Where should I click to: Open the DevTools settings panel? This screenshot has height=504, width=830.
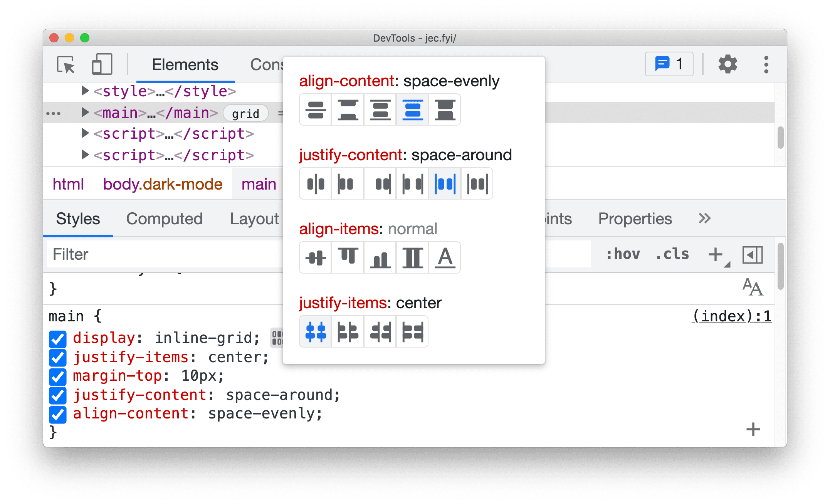pos(726,64)
